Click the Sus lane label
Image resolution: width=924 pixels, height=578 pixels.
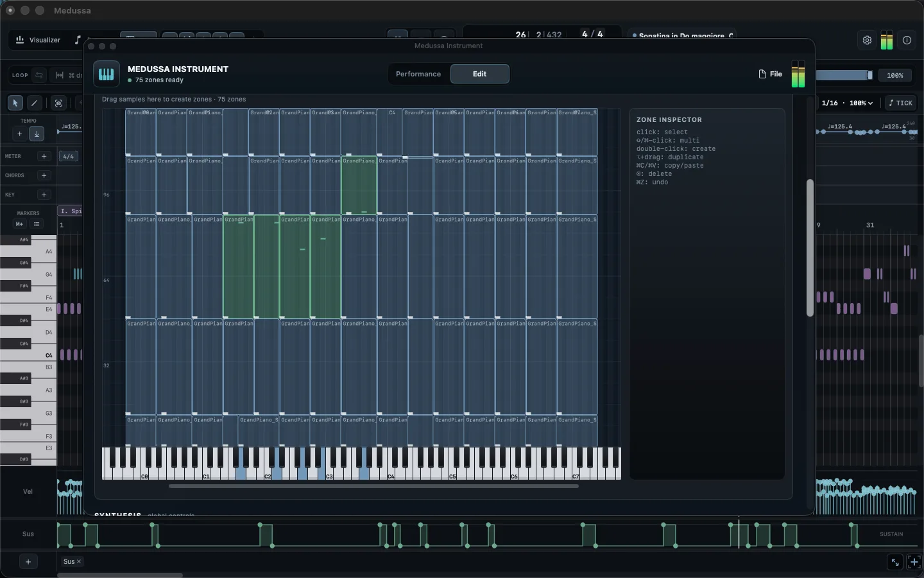pos(28,534)
